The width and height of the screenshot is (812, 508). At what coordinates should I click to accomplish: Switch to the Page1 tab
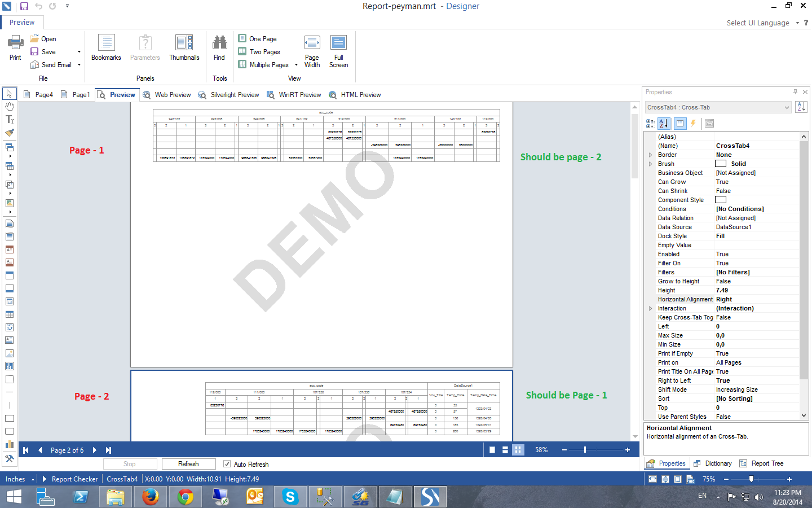point(76,95)
